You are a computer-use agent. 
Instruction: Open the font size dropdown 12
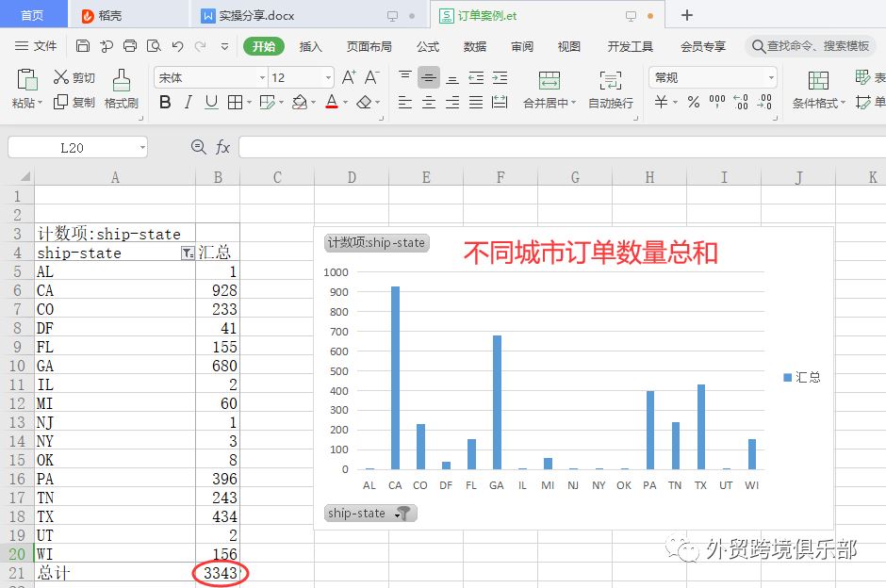tap(328, 77)
